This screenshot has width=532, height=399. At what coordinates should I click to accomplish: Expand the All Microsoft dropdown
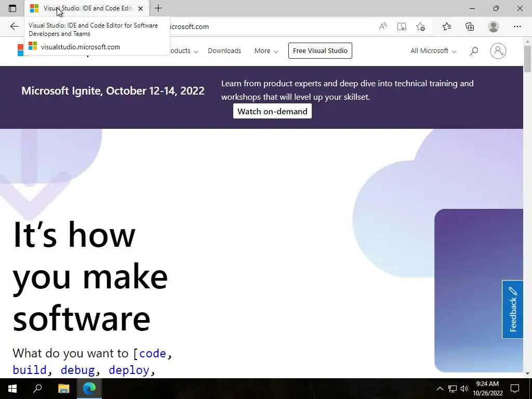click(433, 50)
